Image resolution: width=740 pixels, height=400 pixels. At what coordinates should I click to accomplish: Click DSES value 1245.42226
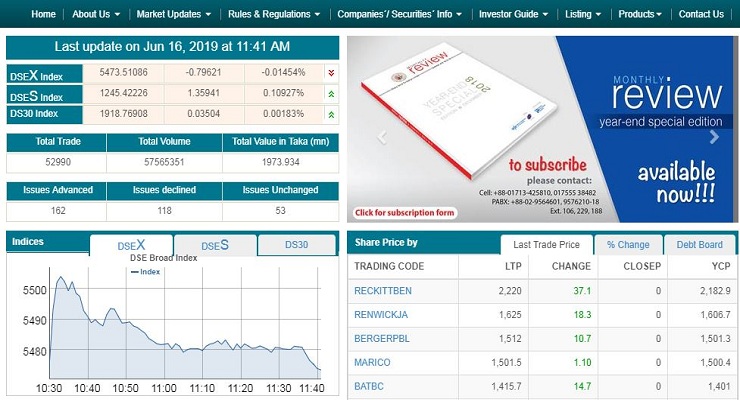pos(123,93)
